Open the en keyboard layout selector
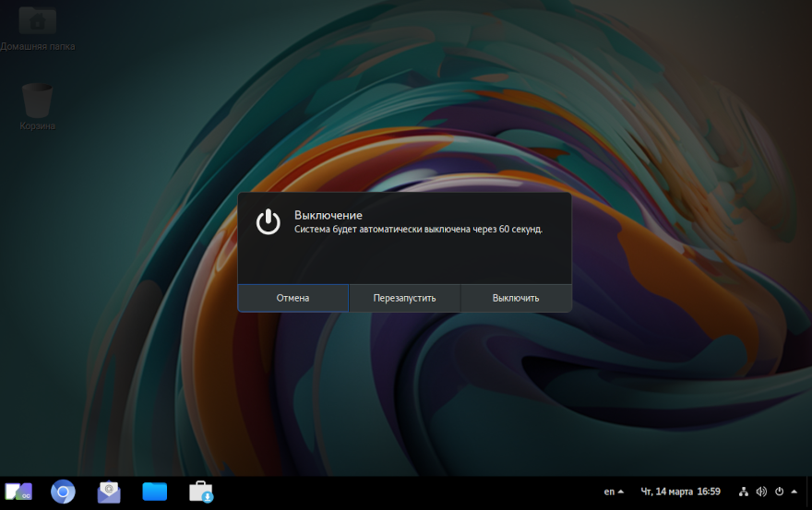Screen dimensions: 812x510 609,492
